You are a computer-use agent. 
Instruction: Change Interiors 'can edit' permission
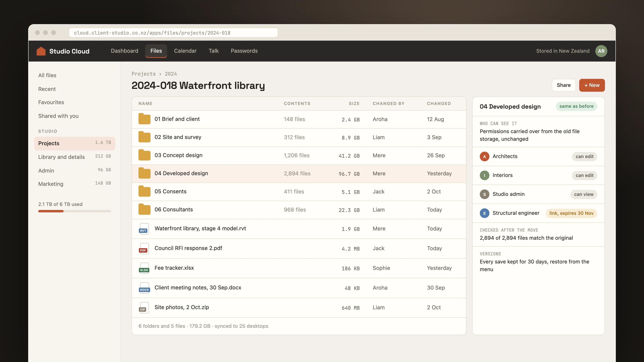(584, 175)
